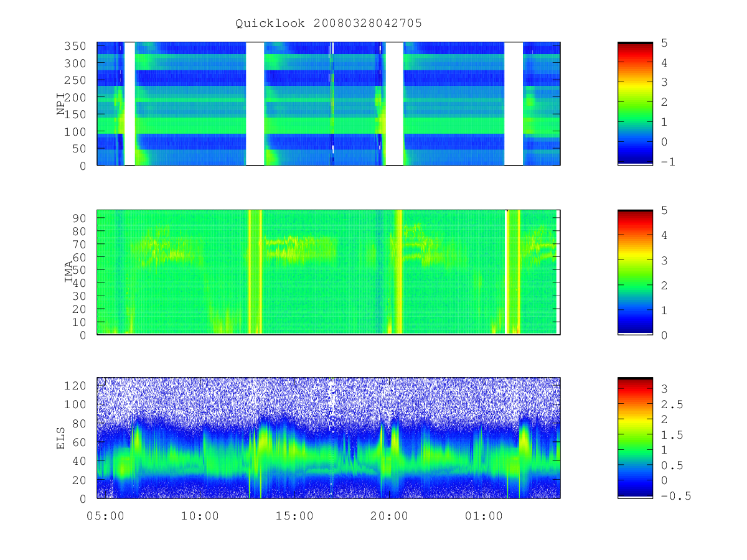Click the ELS spectrogram panel
Viewport: 747px width, 560px height.
329,438
